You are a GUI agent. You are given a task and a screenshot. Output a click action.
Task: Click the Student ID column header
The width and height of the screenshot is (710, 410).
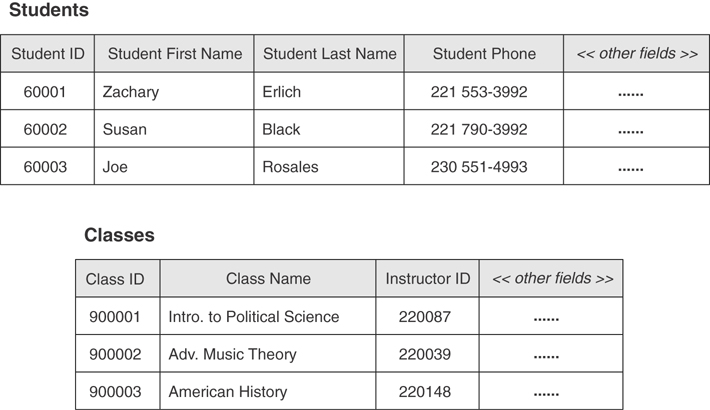point(48,54)
